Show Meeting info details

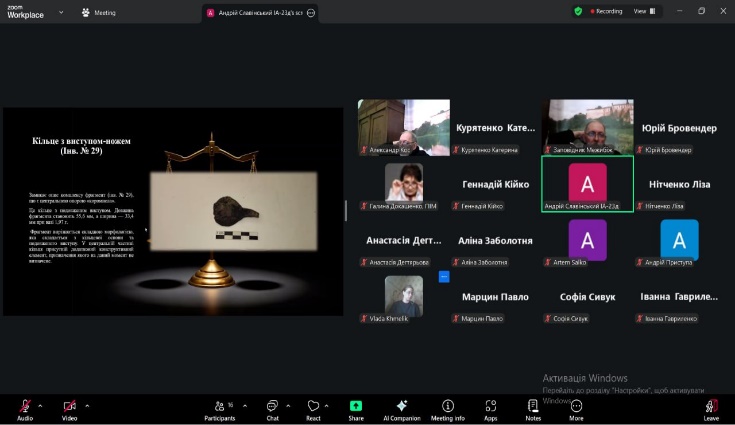point(447,407)
